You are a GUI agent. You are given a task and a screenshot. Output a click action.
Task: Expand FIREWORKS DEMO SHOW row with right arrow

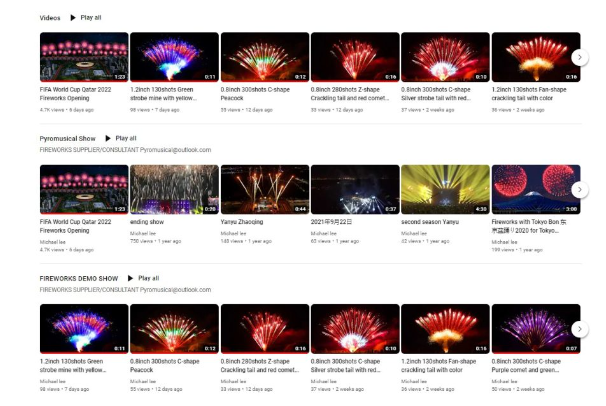point(579,329)
